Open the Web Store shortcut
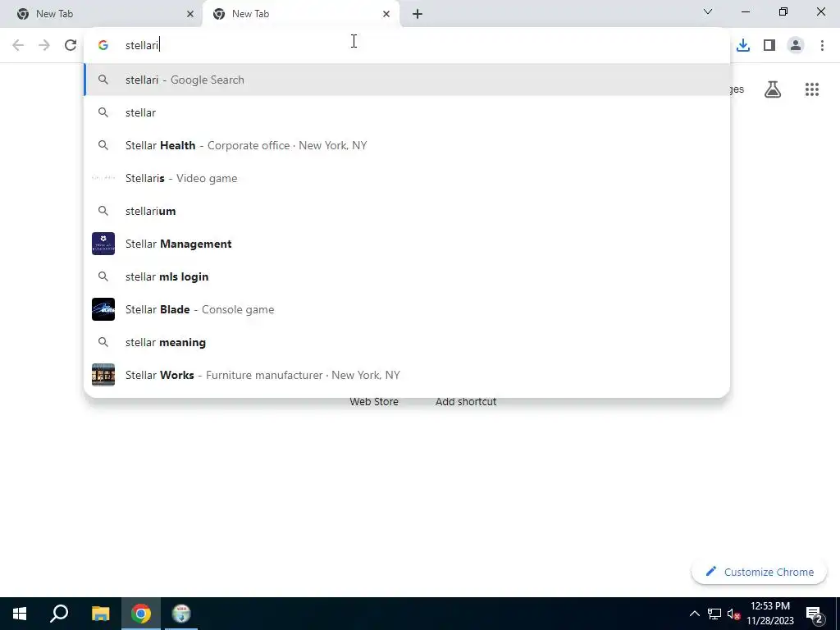This screenshot has width=840, height=630. (x=374, y=401)
